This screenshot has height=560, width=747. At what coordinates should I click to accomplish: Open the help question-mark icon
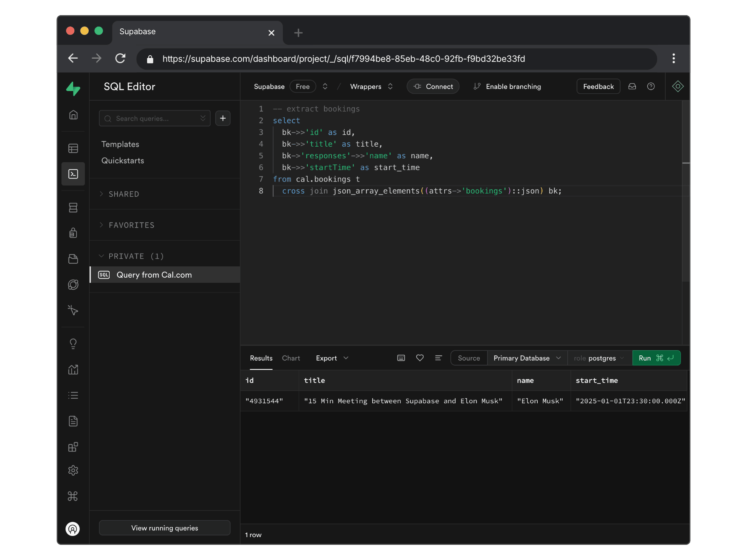click(651, 86)
